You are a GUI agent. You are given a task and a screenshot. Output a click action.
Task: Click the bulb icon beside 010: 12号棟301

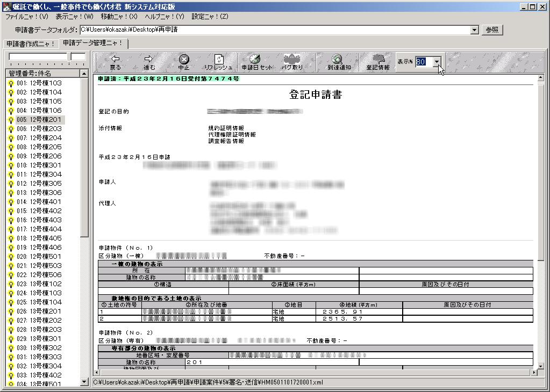11,166
